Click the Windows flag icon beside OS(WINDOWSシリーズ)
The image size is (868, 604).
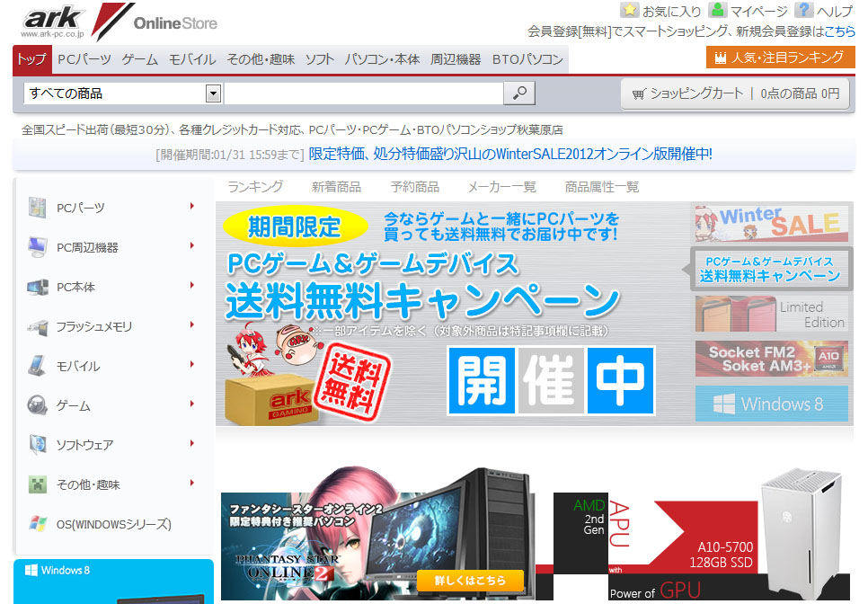(37, 524)
